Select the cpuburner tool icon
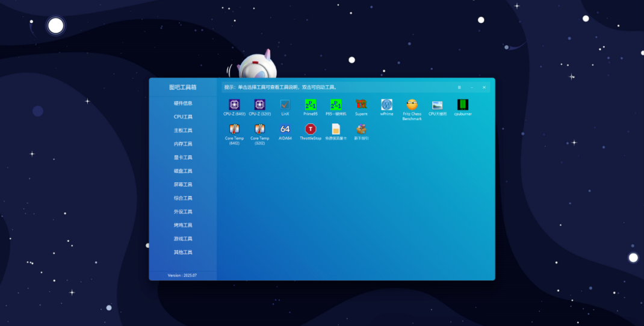 pyautogui.click(x=463, y=105)
